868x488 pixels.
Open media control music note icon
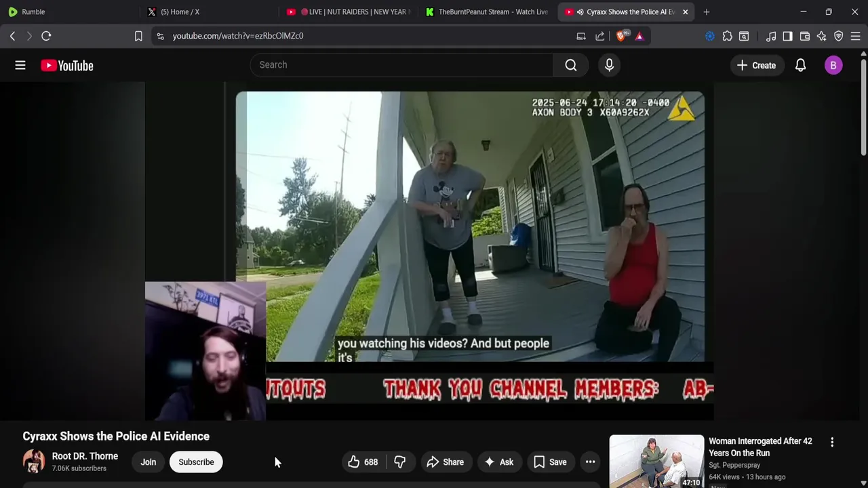coord(771,36)
